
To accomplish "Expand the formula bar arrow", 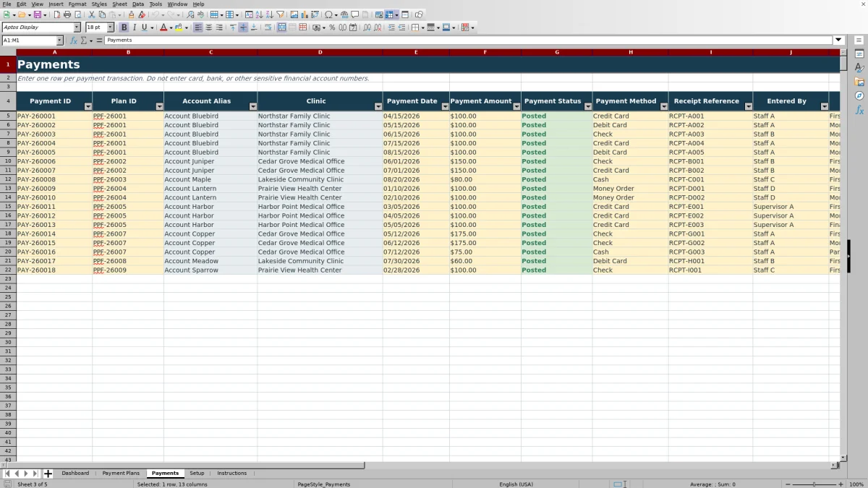I will tap(839, 40).
